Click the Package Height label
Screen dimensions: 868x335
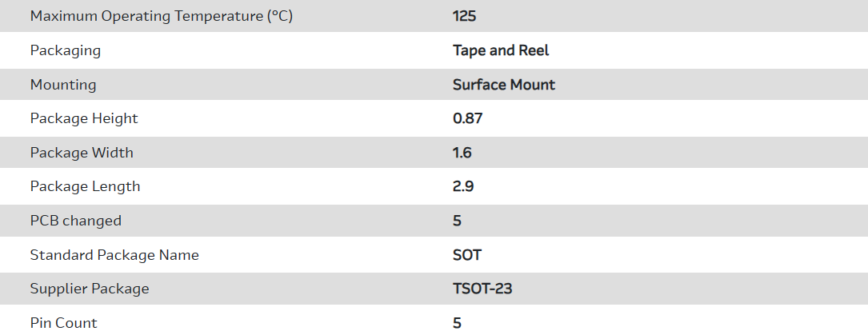pyautogui.click(x=84, y=118)
